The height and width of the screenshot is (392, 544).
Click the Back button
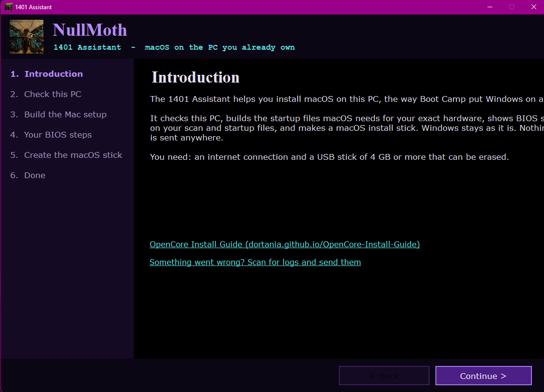point(384,376)
